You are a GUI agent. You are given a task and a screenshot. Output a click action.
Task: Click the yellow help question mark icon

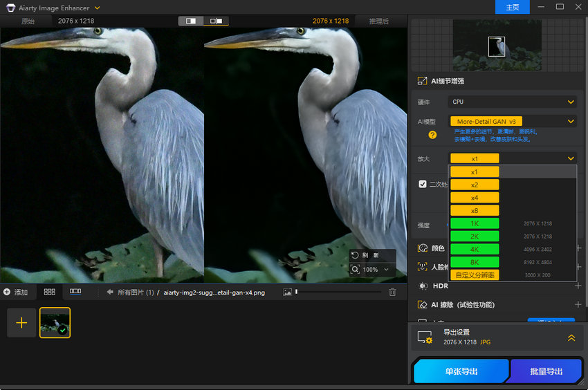pyautogui.click(x=432, y=135)
